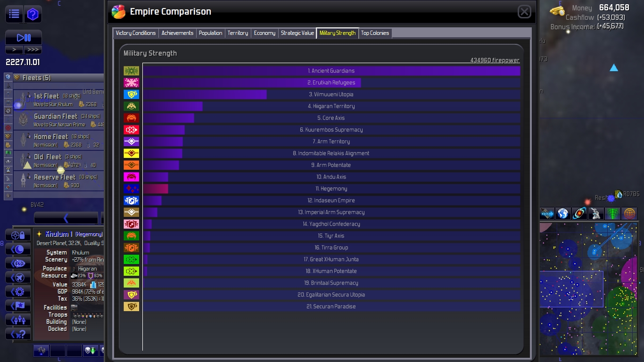Image resolution: width=644 pixels, height=362 pixels.
Task: Click the lock-view target and padlock button
Action: [x=18, y=235]
